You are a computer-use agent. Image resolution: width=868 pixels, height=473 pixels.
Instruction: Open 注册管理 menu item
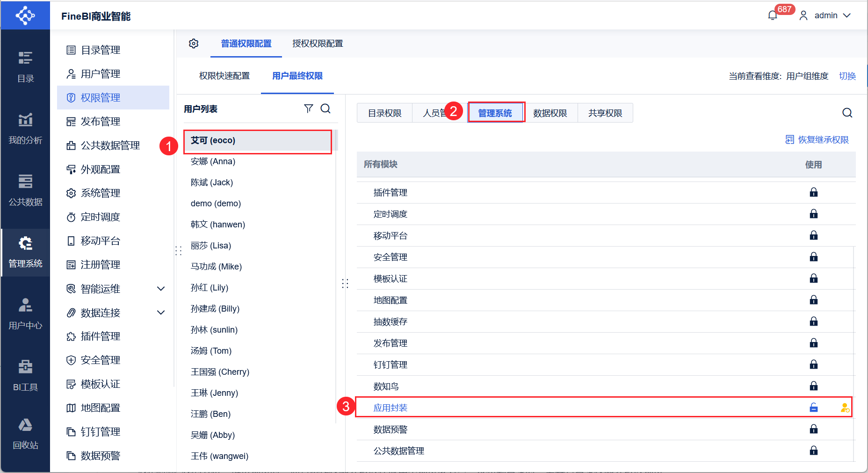(113, 265)
